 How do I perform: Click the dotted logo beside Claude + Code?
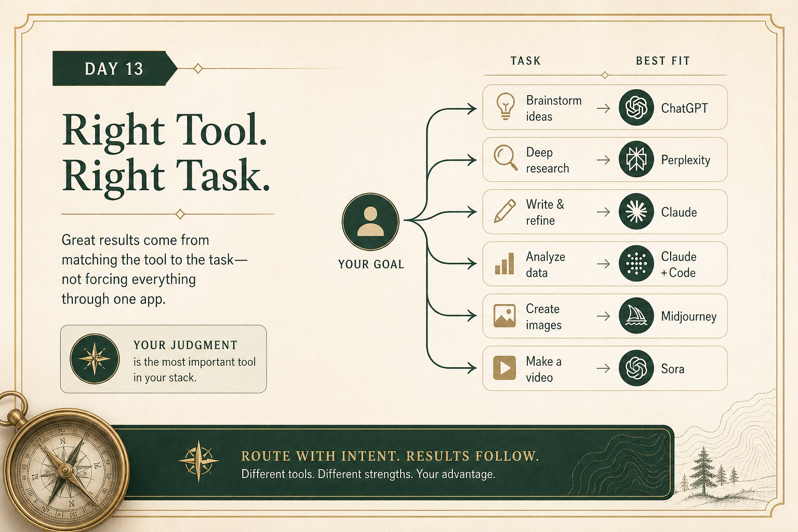click(x=636, y=263)
